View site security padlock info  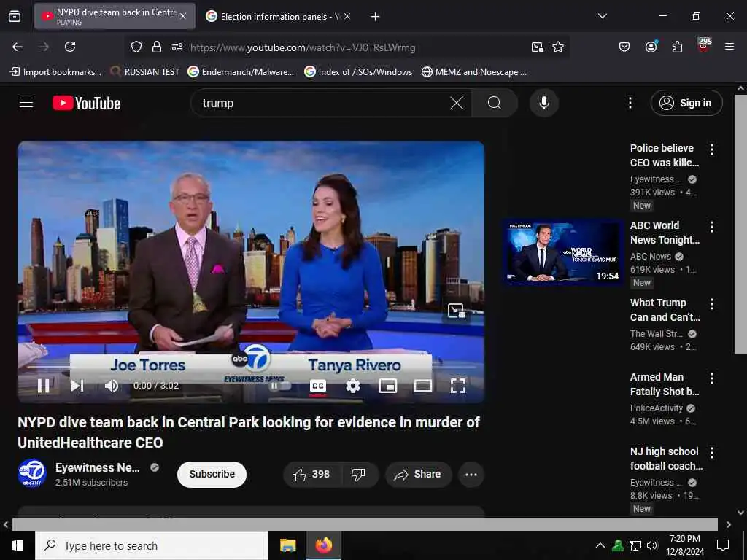pos(157,47)
